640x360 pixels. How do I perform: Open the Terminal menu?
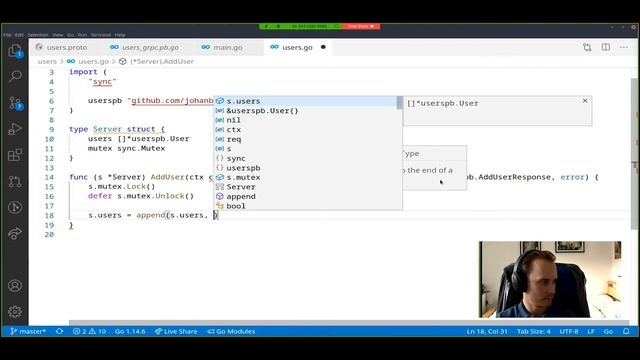click(101, 35)
